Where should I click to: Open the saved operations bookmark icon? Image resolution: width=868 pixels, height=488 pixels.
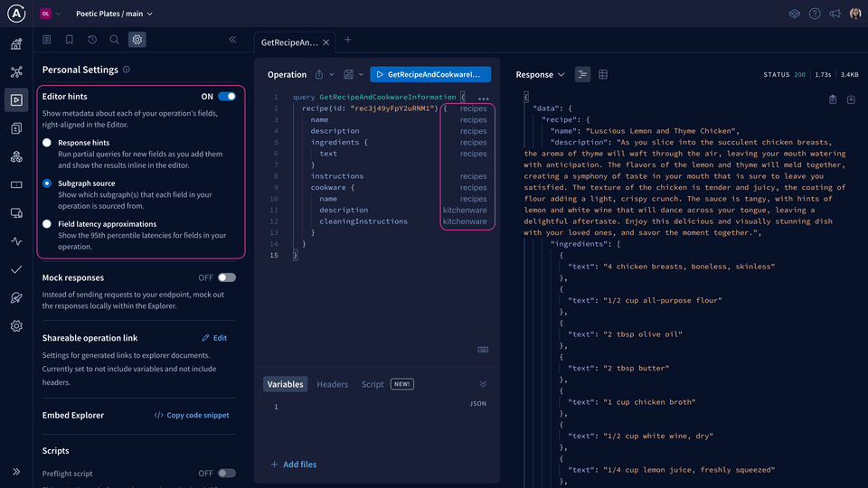[x=70, y=39]
